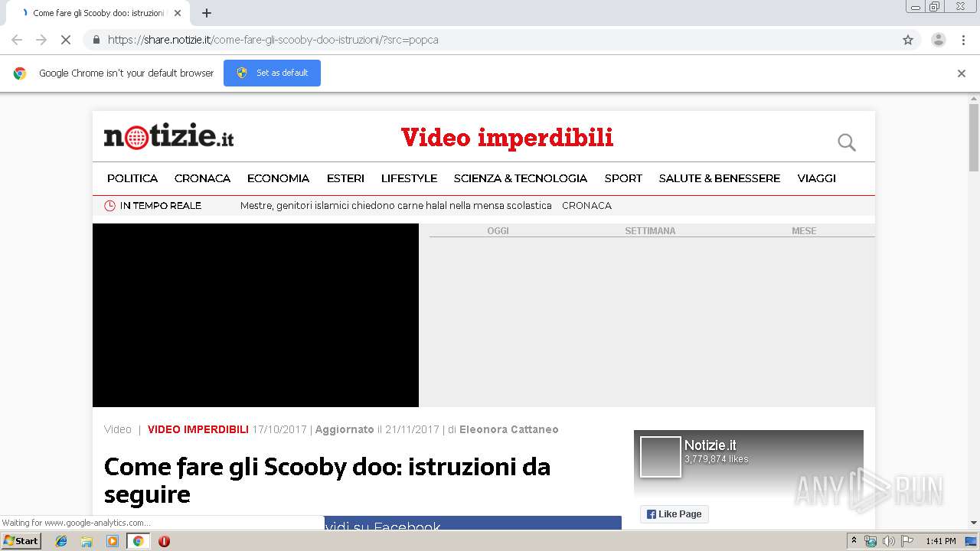Viewport: 980px width, 551px height.
Task: Open the site search magnifier
Action: point(847,142)
